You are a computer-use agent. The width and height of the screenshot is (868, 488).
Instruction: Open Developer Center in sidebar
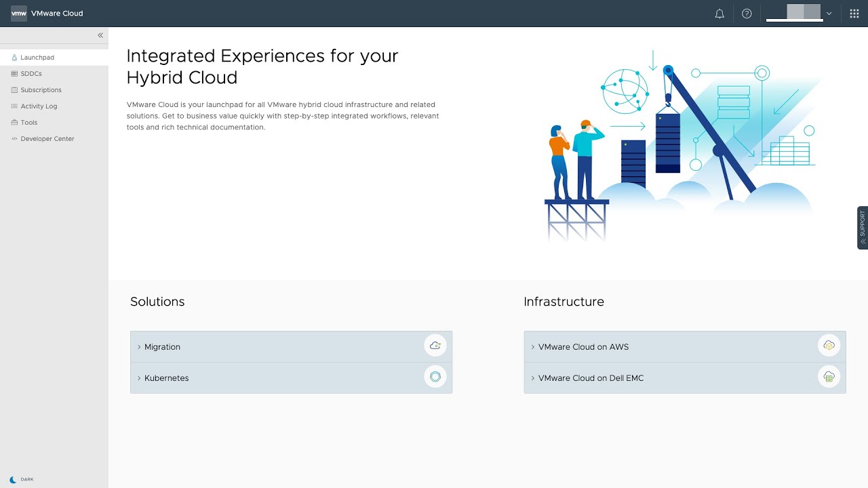[x=54, y=139]
